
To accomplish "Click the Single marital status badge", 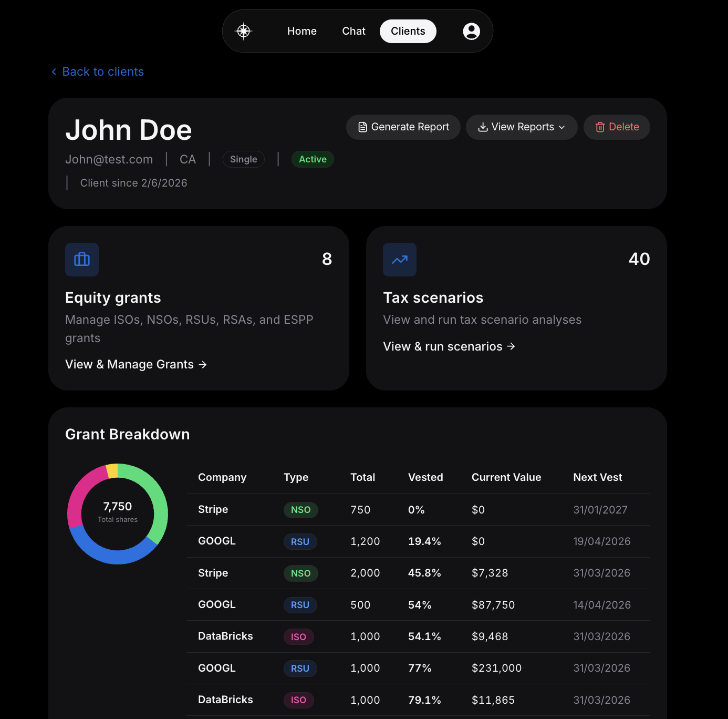I will click(x=243, y=159).
